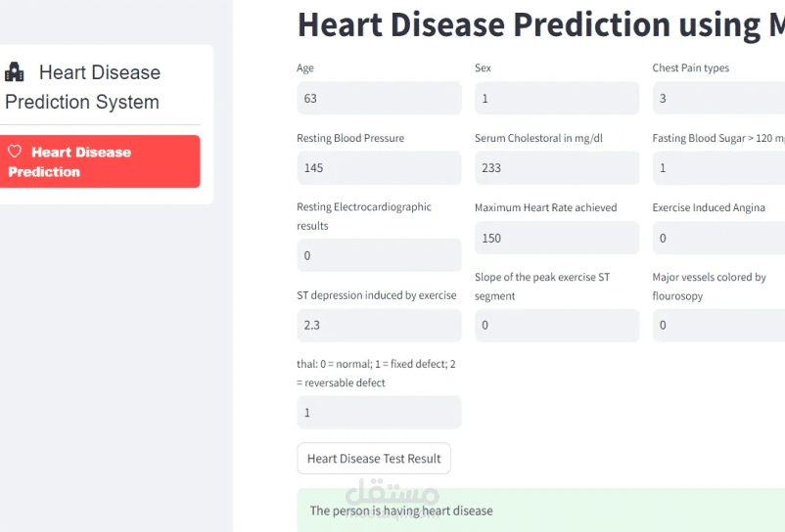
Task: Focus the Exercise Induced Angina field
Action: (718, 238)
